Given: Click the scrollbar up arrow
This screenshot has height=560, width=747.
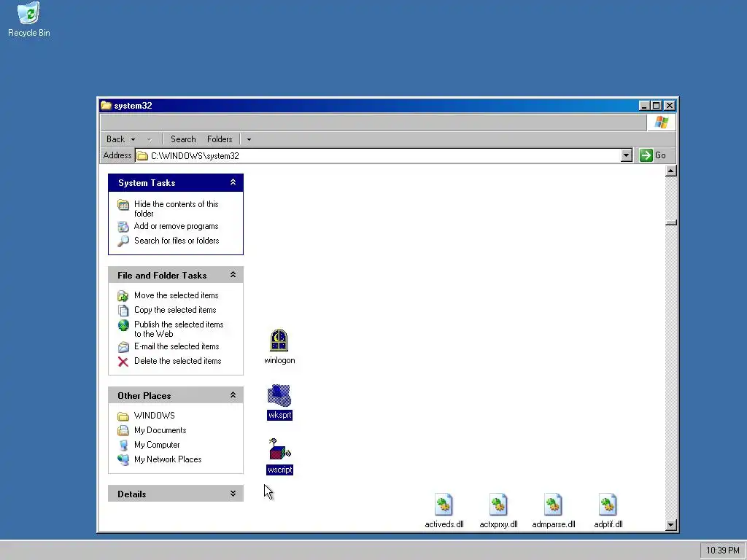Looking at the screenshot, I should point(671,171).
